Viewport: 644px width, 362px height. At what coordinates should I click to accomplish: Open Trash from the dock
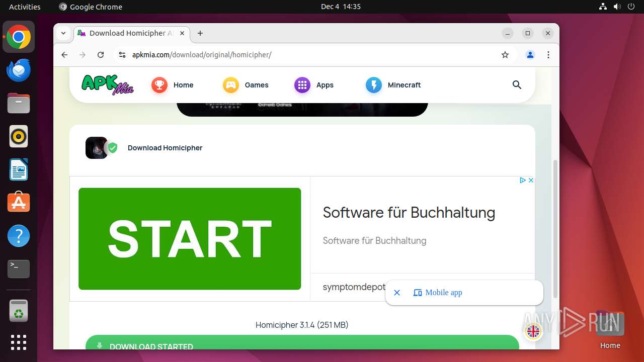click(19, 311)
